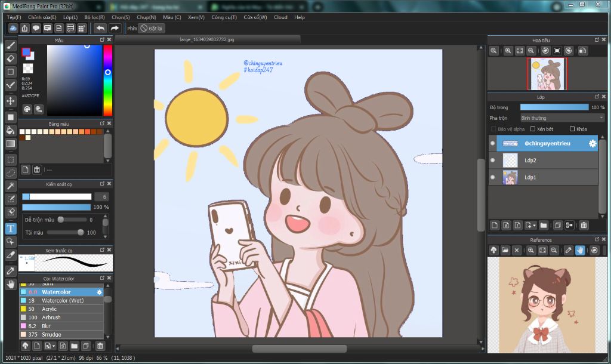Pop out the Kiểm soát cọ panel

pos(102,184)
